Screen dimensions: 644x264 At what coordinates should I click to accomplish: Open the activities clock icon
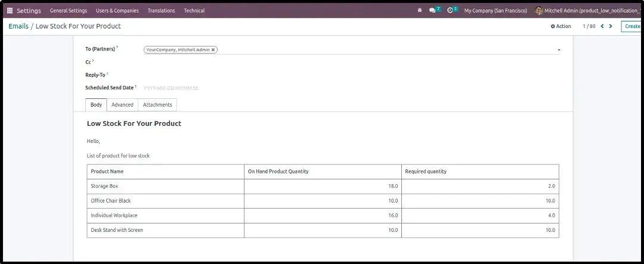pos(450,11)
